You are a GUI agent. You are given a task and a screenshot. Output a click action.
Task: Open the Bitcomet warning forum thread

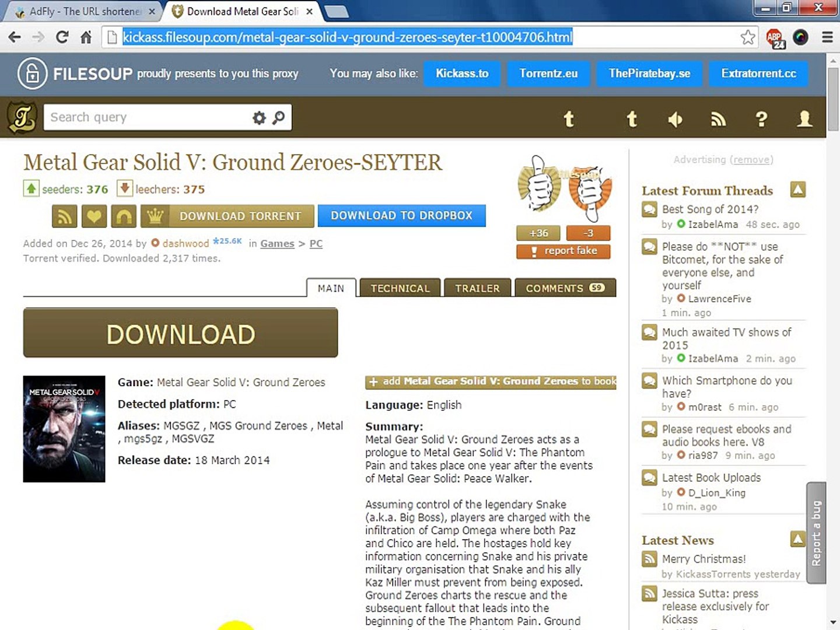point(722,266)
